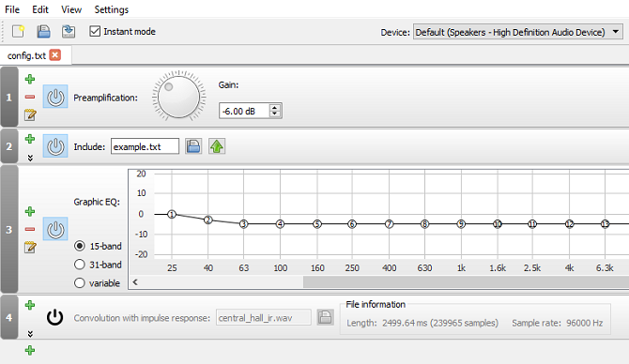This screenshot has width=629, height=364.
Task: Open included example.txt with green arrow
Action: point(217,146)
